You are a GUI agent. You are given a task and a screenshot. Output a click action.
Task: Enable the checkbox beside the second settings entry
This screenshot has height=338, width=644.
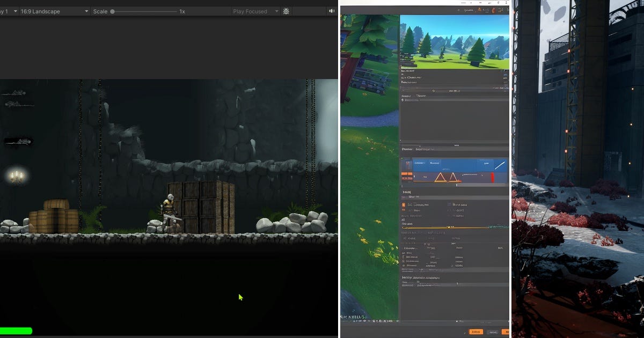click(449, 210)
